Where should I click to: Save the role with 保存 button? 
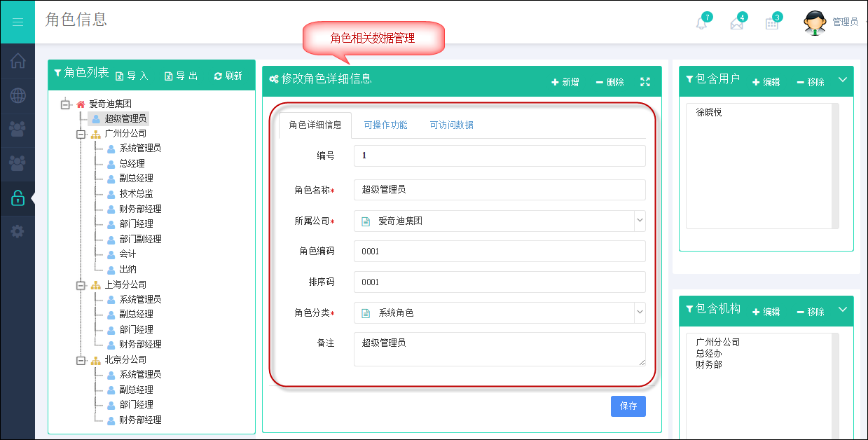pyautogui.click(x=628, y=406)
